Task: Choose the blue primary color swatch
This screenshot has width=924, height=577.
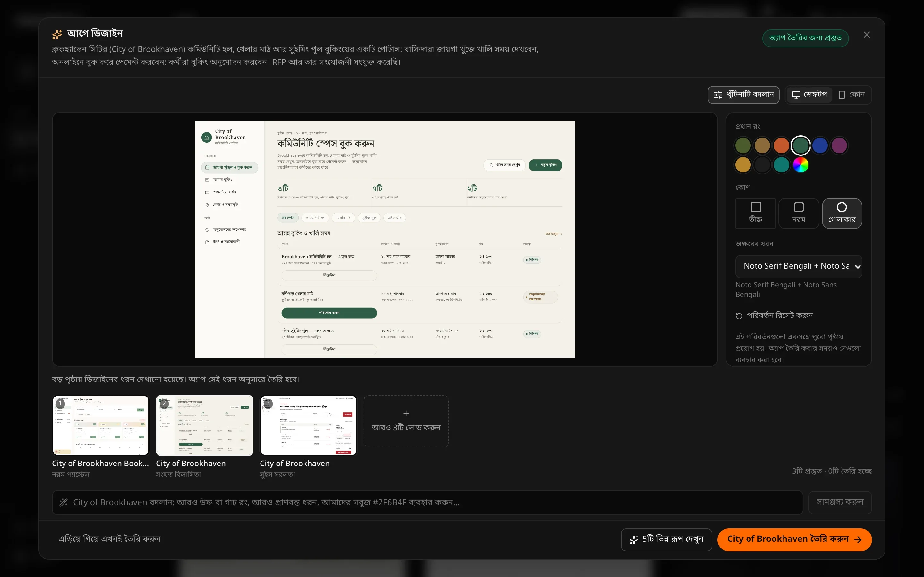Action: 820,146
